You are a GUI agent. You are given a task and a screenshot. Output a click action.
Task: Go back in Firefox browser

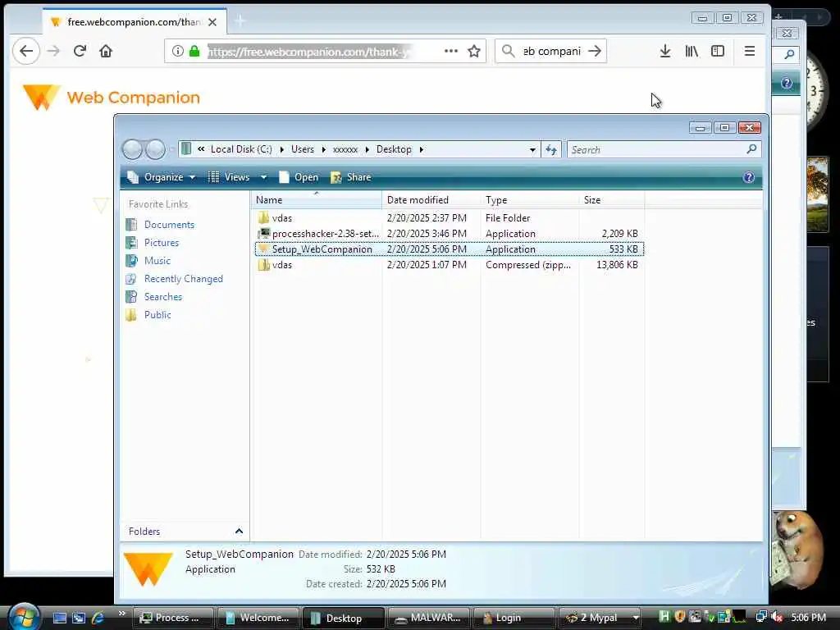click(25, 52)
